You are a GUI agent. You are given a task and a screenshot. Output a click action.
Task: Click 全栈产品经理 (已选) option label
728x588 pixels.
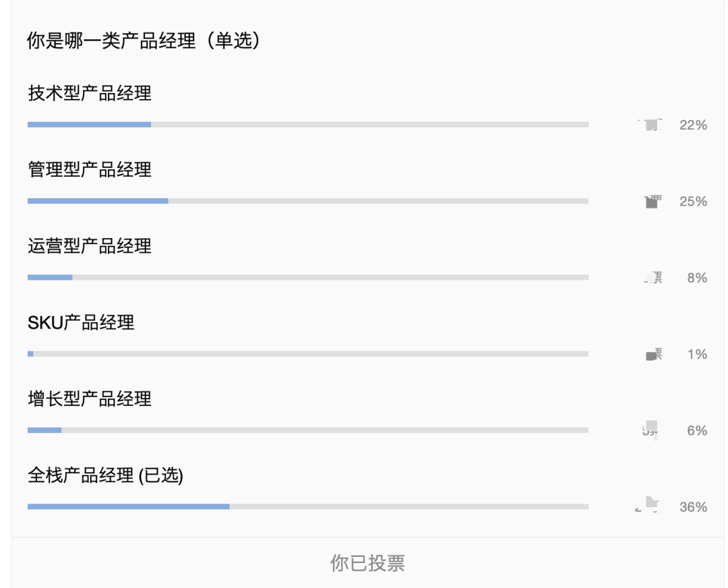105,475
